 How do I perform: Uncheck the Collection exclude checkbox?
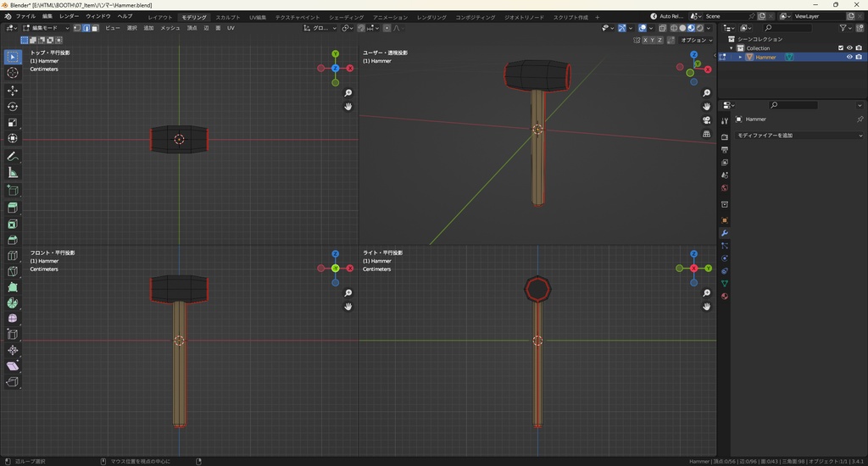point(841,48)
